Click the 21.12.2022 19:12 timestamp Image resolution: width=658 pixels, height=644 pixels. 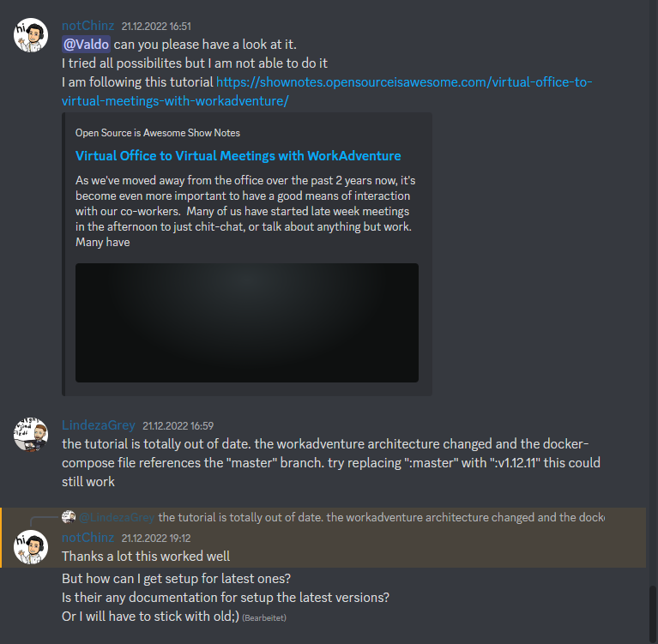point(156,539)
